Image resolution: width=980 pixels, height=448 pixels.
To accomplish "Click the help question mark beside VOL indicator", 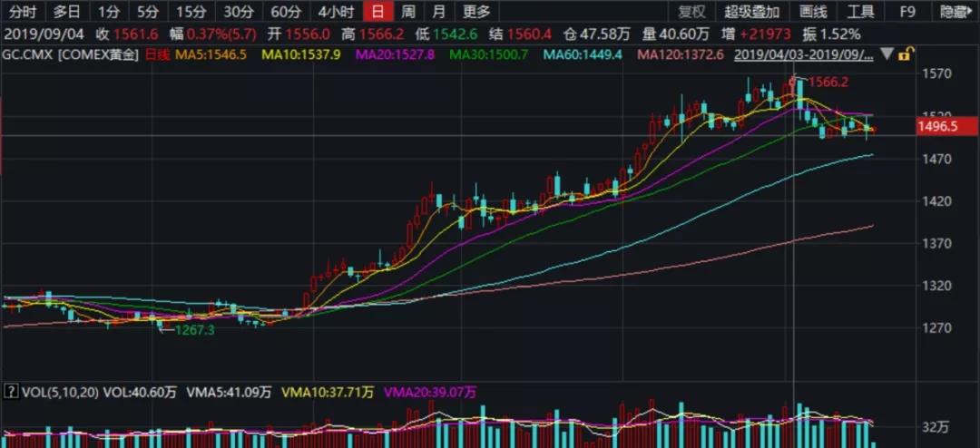I will coord(11,393).
